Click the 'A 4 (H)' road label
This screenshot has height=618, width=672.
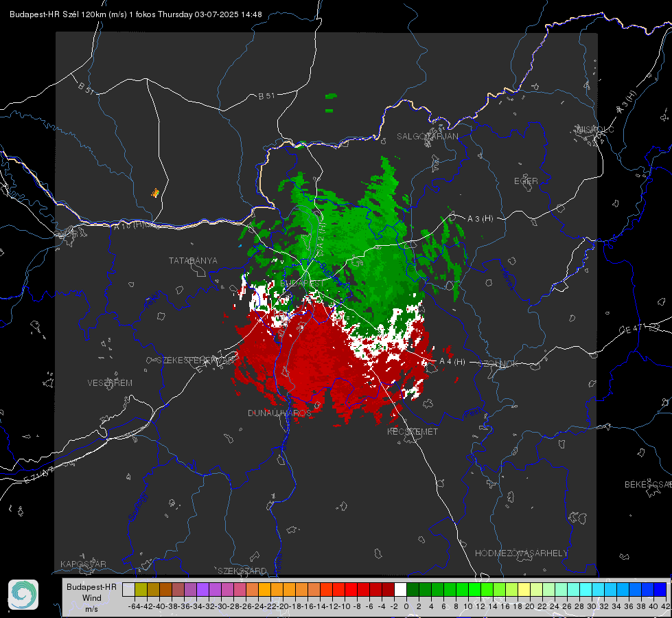pos(452,362)
